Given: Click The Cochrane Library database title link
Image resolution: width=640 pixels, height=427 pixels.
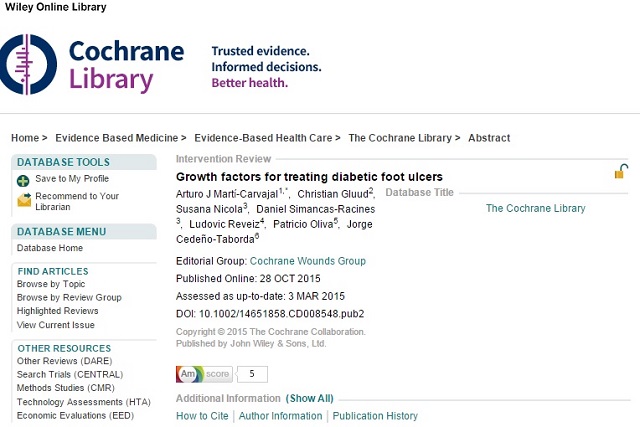Looking at the screenshot, I should [535, 208].
